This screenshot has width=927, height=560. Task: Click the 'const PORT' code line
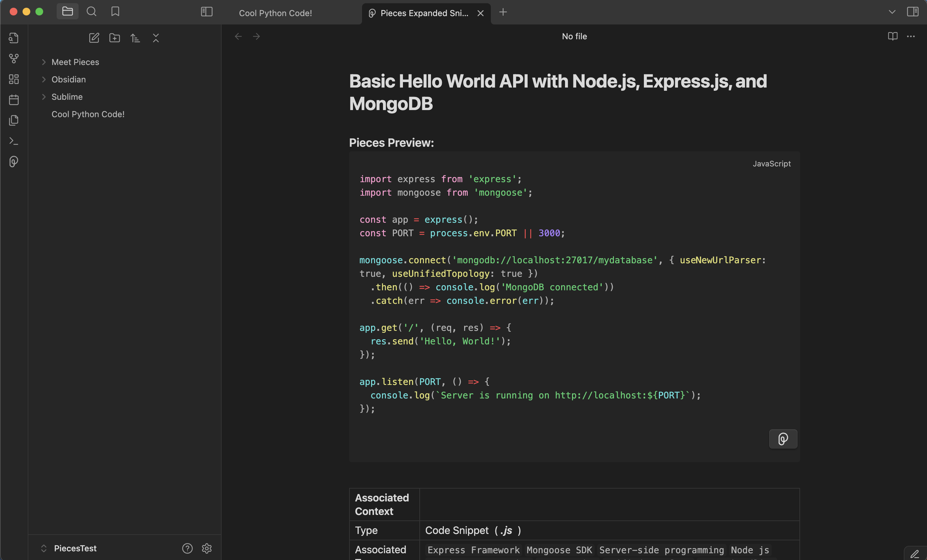point(462,233)
